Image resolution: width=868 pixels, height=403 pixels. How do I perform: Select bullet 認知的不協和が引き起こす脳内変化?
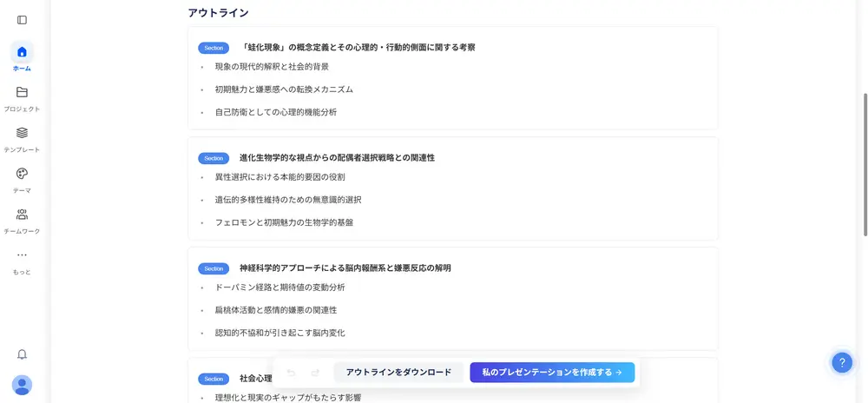pos(280,333)
